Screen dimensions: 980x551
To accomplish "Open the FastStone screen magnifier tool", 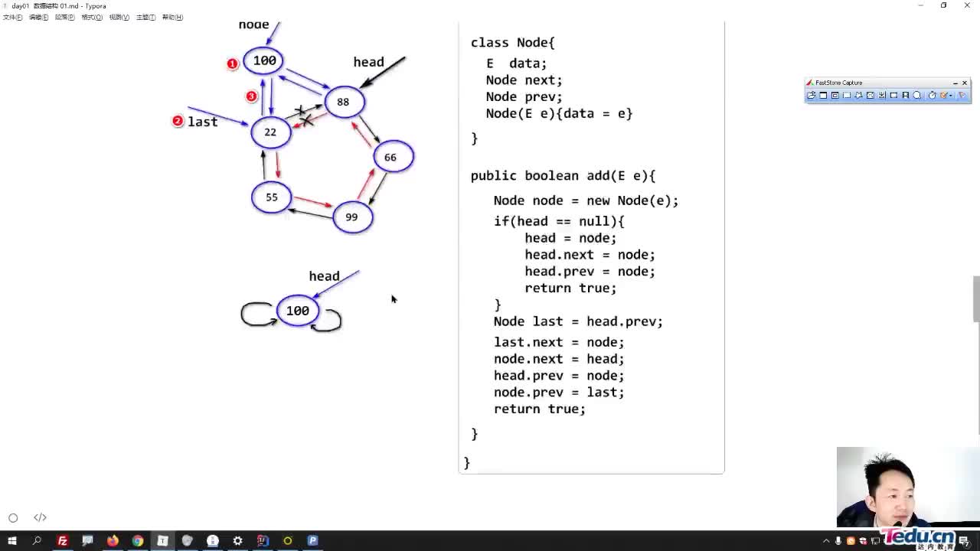I will pyautogui.click(x=916, y=95).
